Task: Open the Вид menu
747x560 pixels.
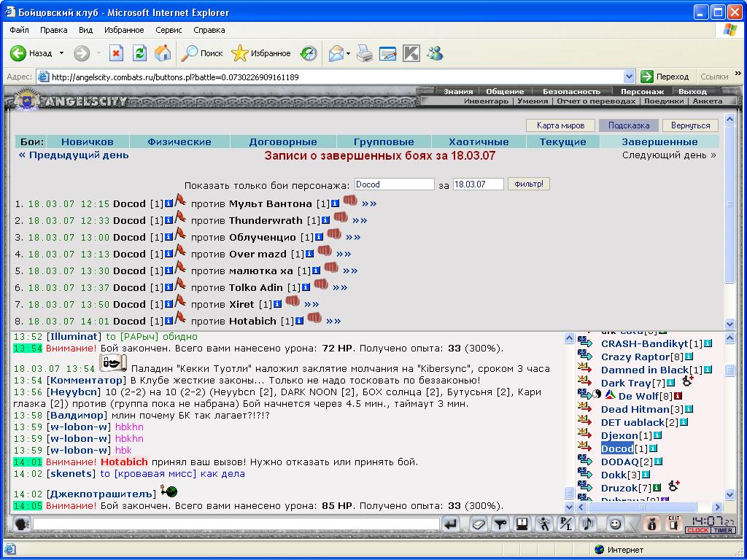Action: pos(86,30)
